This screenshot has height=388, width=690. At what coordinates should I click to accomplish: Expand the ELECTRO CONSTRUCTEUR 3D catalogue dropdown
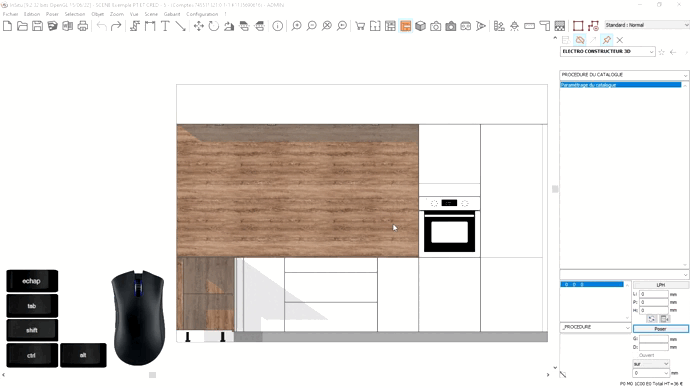[607, 51]
